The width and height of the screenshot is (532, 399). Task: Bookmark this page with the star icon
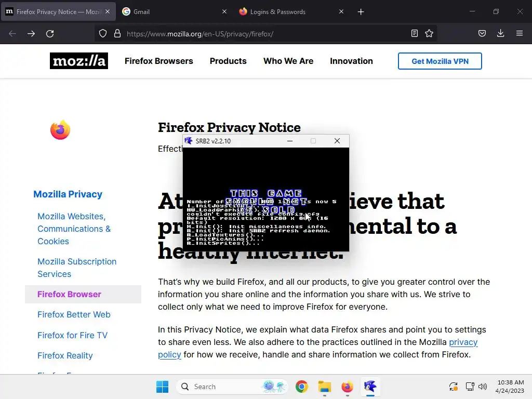(429, 33)
